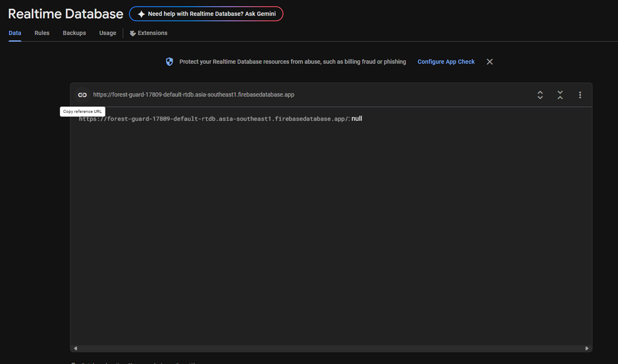Image resolution: width=618 pixels, height=364 pixels.
Task: Go to the Usage tab
Action: click(x=107, y=33)
